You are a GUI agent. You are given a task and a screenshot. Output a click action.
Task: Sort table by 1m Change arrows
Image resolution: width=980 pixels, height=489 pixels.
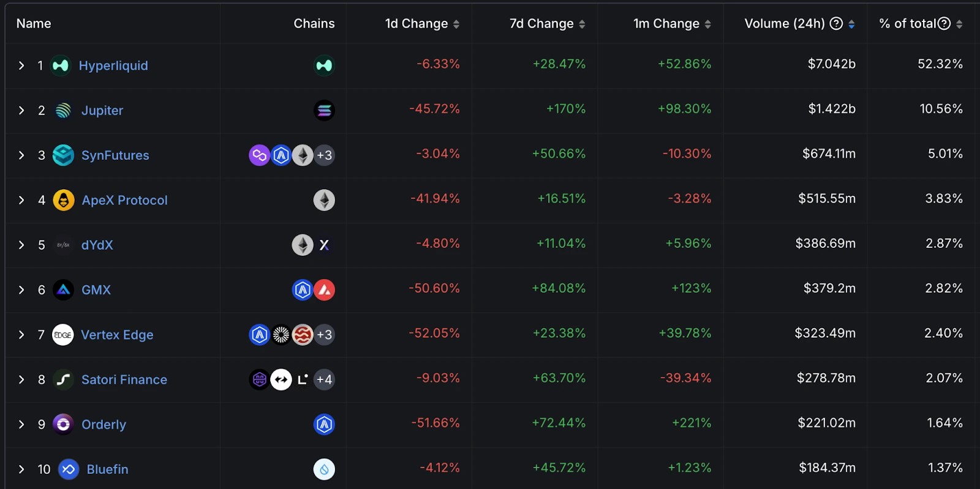(x=708, y=24)
